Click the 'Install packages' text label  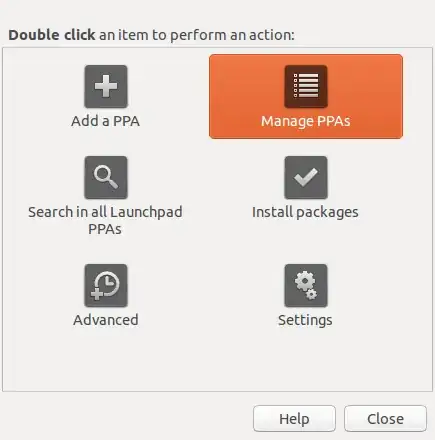click(305, 212)
